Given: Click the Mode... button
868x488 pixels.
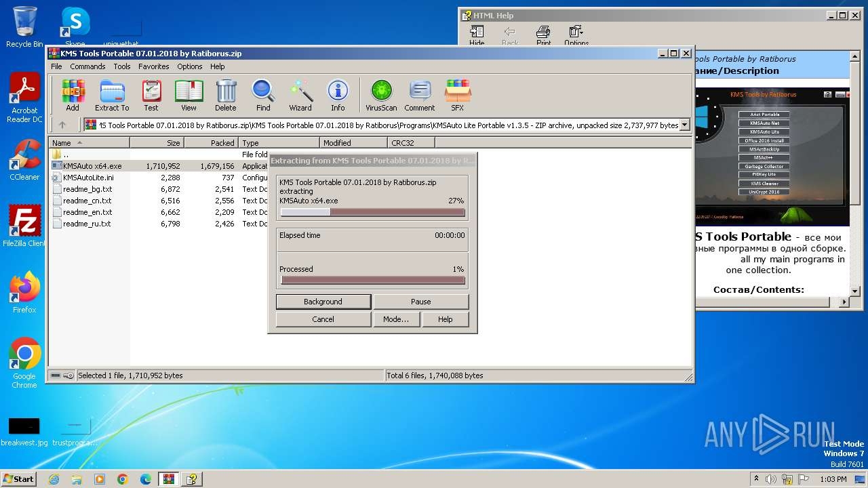Looking at the screenshot, I should (x=396, y=319).
